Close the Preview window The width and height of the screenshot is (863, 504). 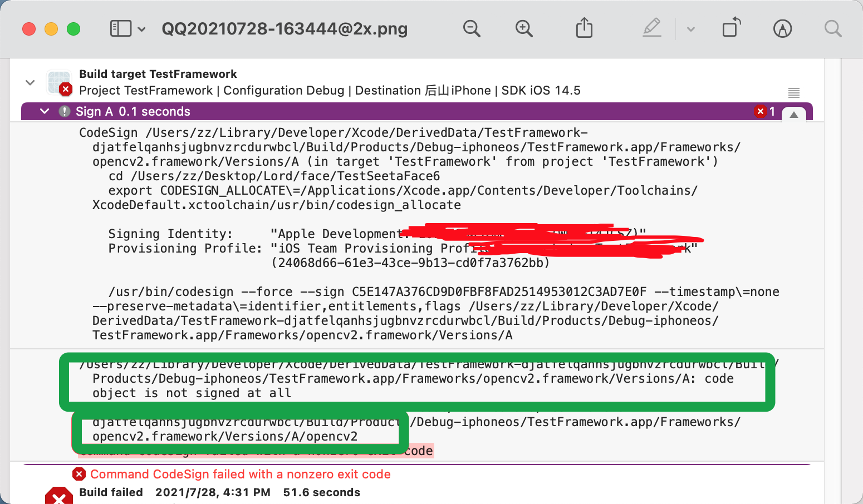pos(29,29)
